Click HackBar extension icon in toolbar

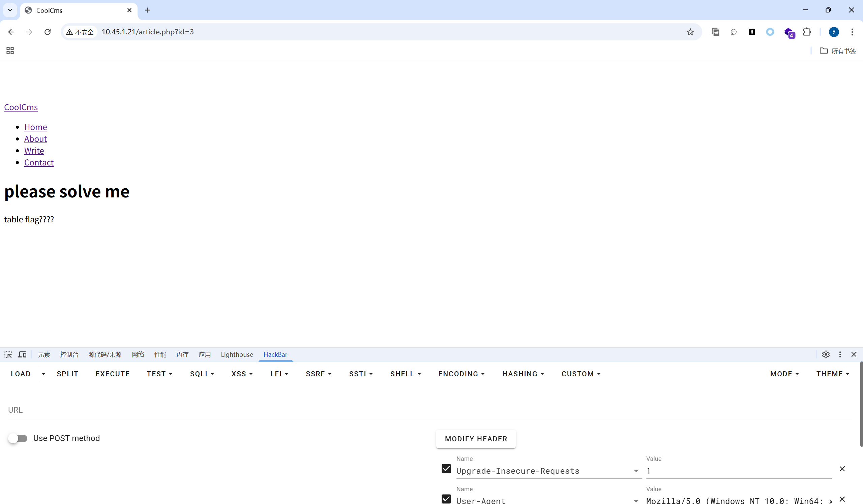click(x=752, y=32)
